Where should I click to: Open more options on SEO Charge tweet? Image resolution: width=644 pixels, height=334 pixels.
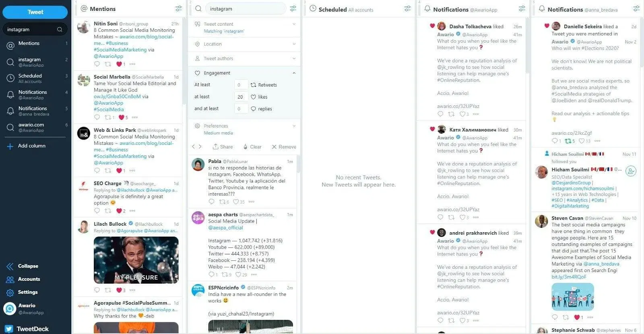pos(132,211)
